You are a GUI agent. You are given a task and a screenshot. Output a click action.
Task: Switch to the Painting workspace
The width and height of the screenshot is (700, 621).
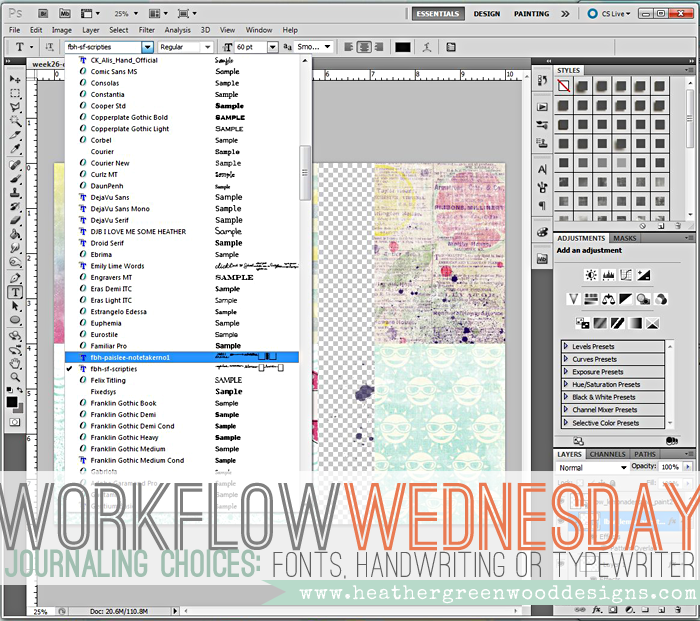pyautogui.click(x=531, y=14)
